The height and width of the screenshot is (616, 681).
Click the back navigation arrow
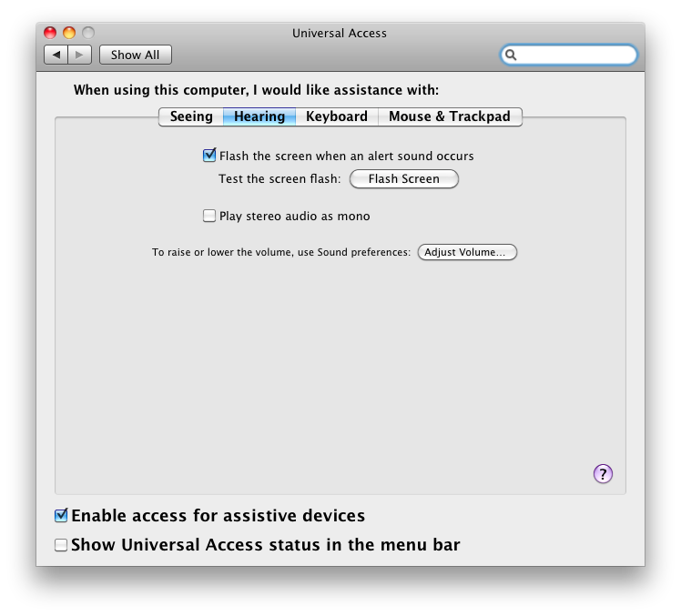click(56, 55)
